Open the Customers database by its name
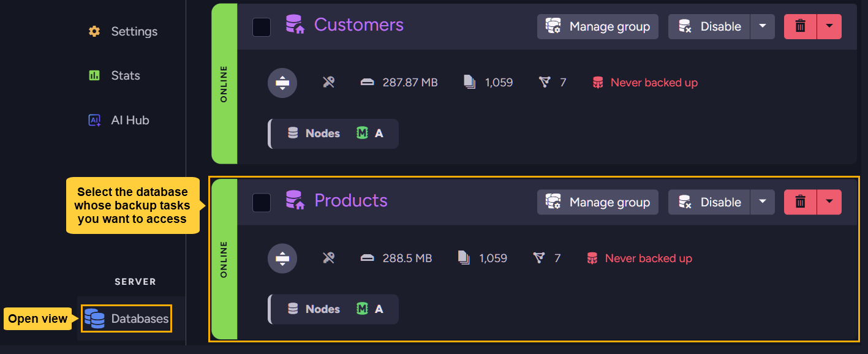This screenshot has height=354, width=868. coord(358,25)
